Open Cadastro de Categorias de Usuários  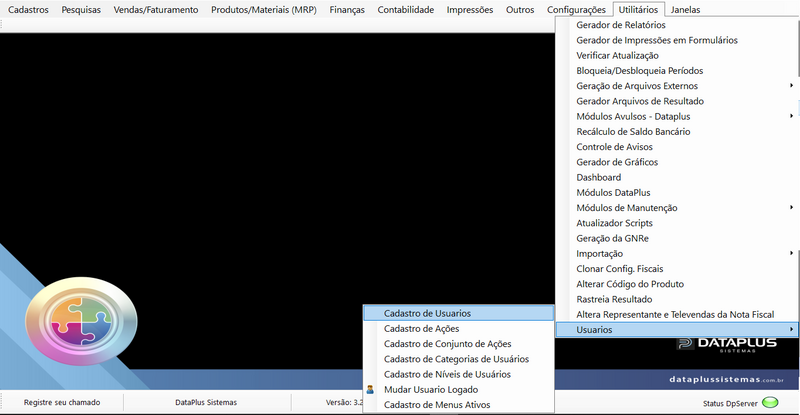[x=459, y=359]
